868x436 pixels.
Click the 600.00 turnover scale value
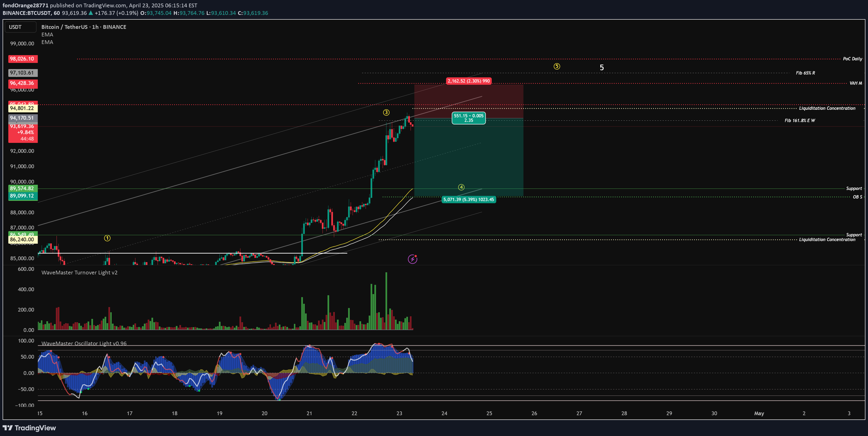[x=26, y=269]
